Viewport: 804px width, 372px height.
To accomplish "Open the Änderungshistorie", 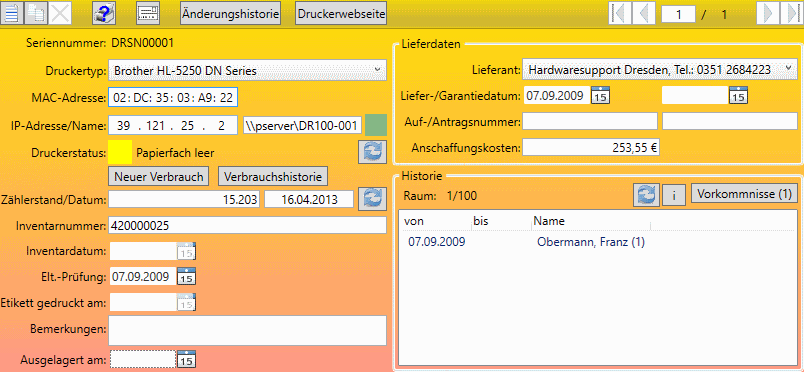I will click(x=231, y=14).
